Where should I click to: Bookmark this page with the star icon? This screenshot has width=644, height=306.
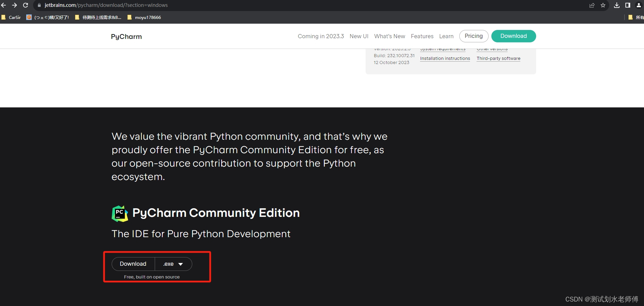pos(603,5)
